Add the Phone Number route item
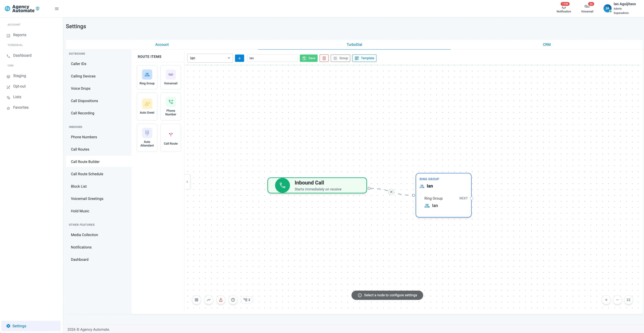Viewport: 644px width, 333px height. click(171, 106)
